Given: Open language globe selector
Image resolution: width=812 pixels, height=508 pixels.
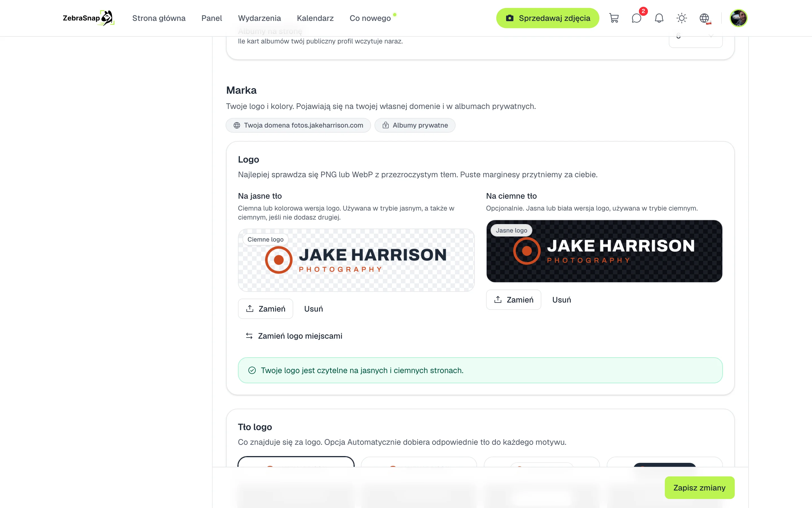Looking at the screenshot, I should [x=704, y=18].
